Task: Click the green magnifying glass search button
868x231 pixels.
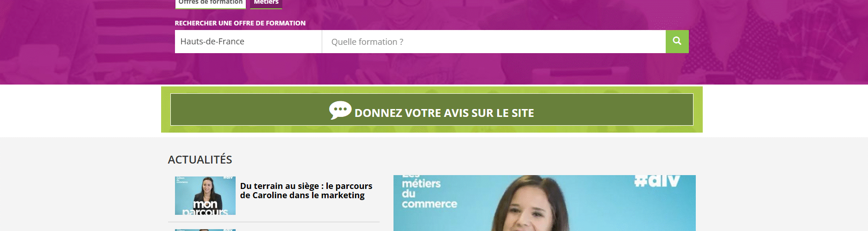Action: (677, 42)
